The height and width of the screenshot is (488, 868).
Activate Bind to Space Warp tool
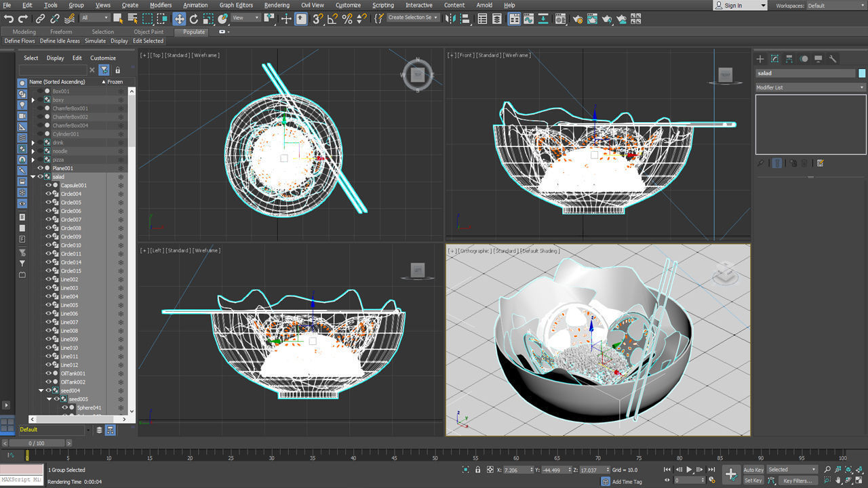click(70, 19)
